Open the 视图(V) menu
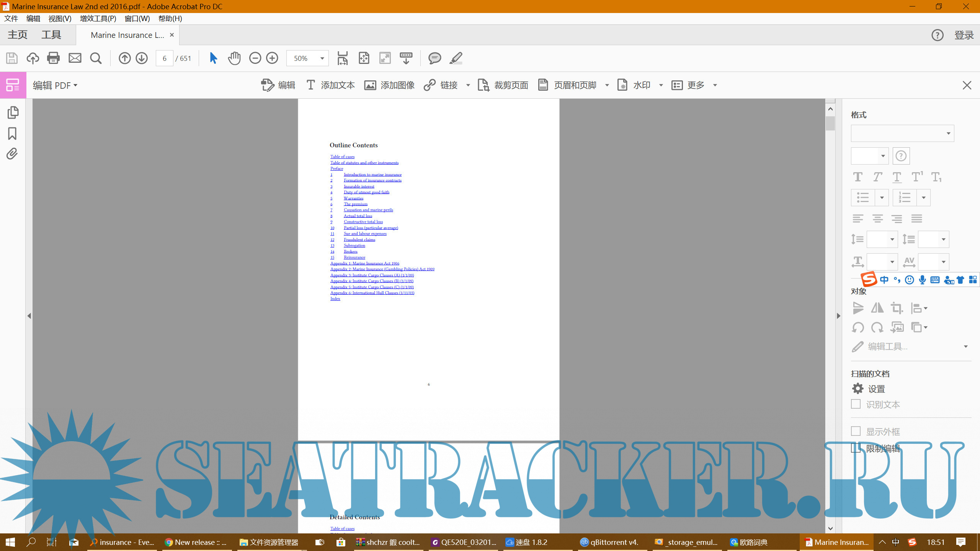Screen dimensions: 980x551 (60, 18)
